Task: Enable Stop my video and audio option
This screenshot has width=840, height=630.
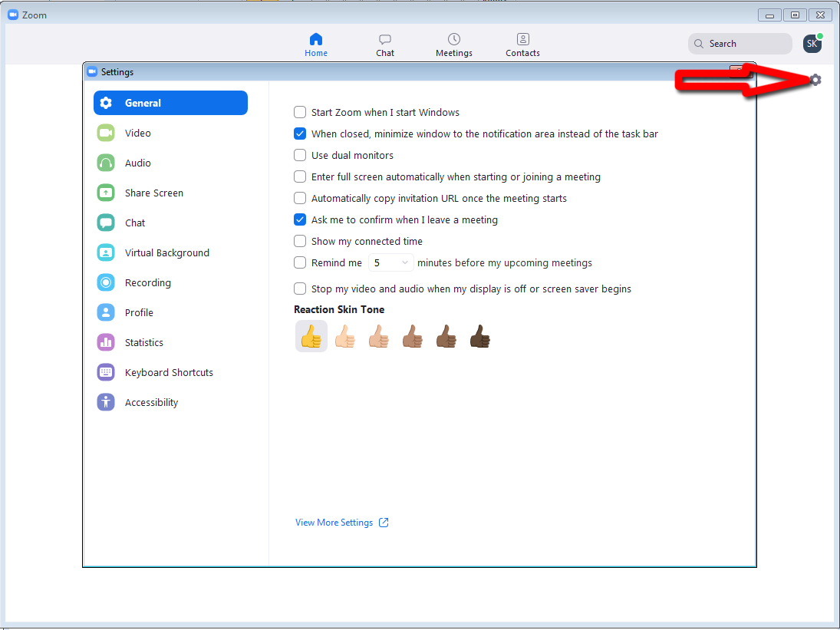Action: pos(300,289)
